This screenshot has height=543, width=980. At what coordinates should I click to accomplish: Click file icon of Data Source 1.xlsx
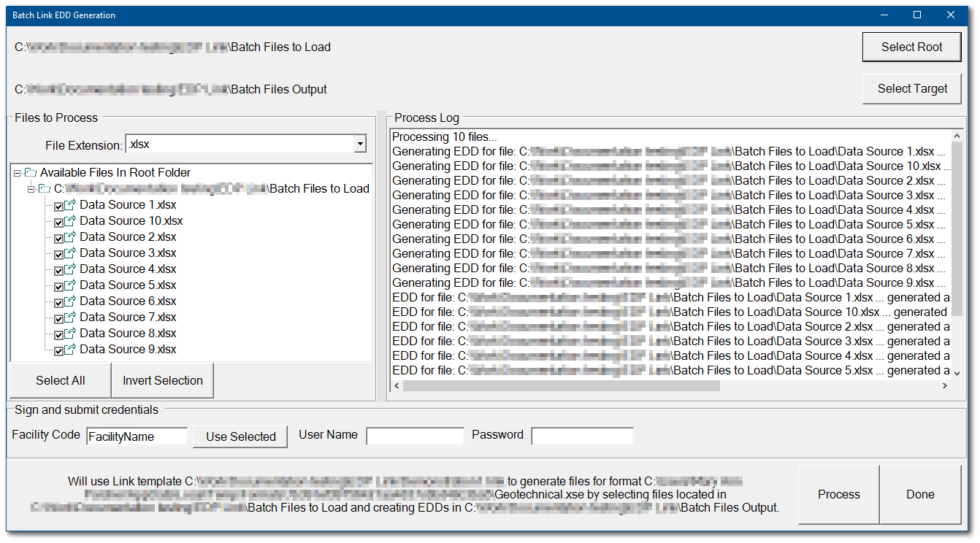point(71,205)
